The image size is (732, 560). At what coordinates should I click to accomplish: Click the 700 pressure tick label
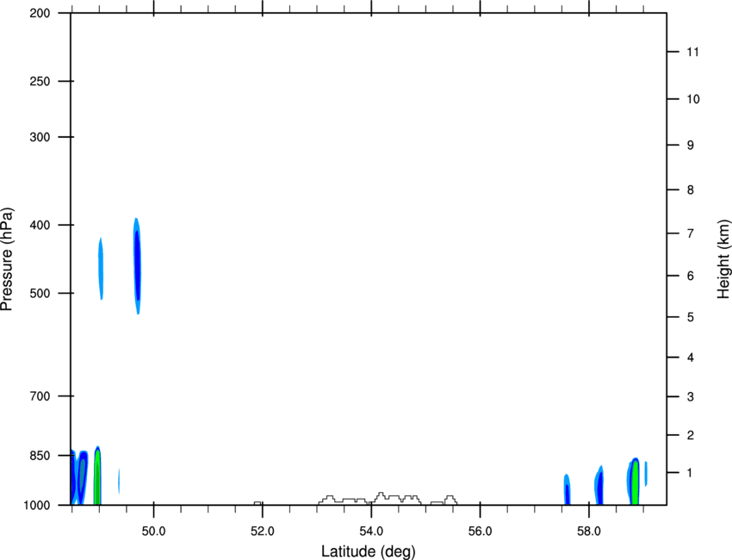pyautogui.click(x=40, y=396)
